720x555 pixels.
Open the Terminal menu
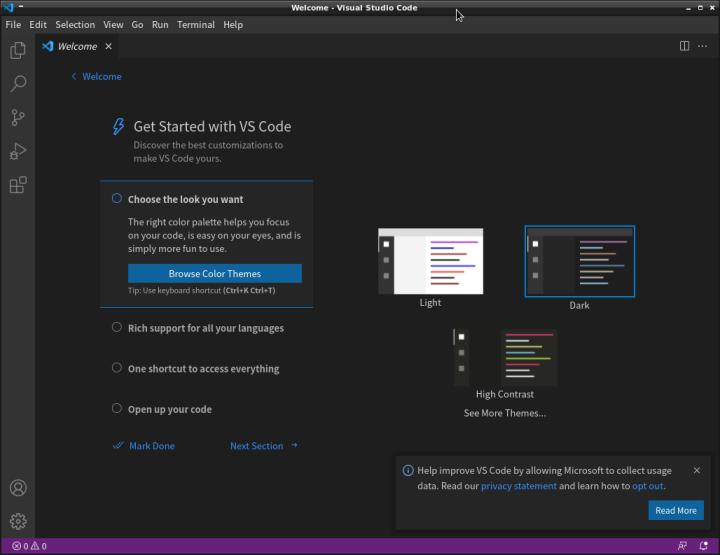click(x=196, y=25)
